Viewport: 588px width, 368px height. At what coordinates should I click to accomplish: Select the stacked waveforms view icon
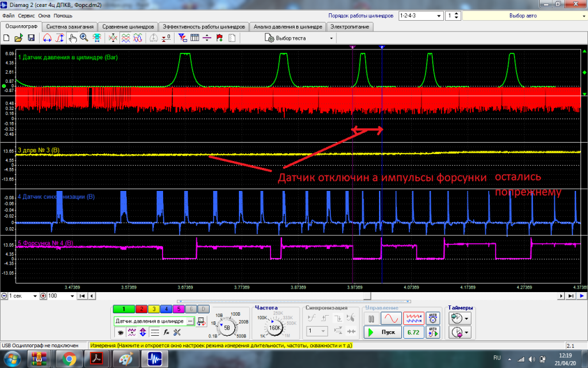click(x=126, y=38)
